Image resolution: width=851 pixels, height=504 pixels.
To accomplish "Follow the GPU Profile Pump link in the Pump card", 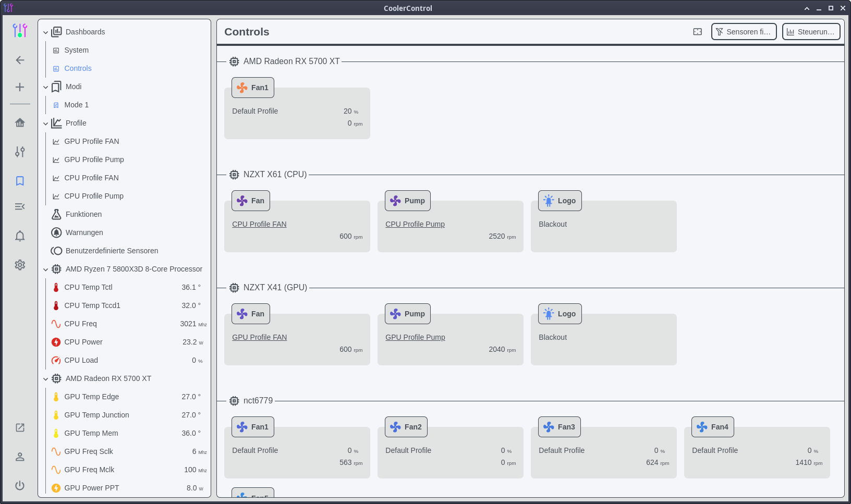I will pyautogui.click(x=415, y=337).
